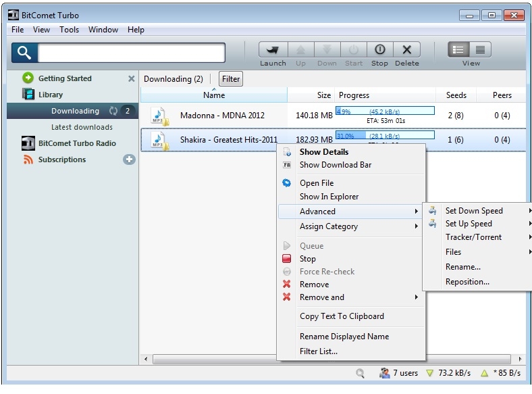
Task: Toggle the Filter button
Action: tap(231, 79)
